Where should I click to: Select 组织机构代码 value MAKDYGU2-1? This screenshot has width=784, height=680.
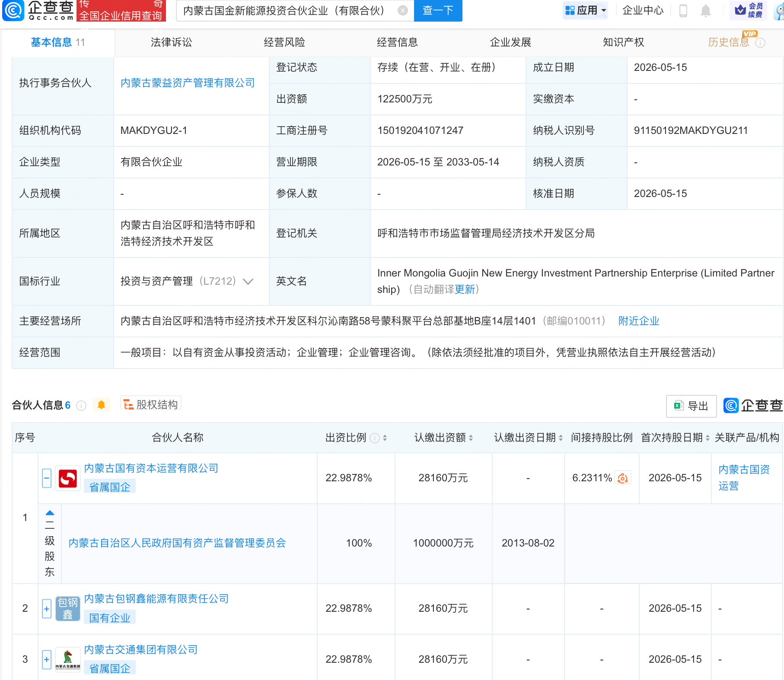click(153, 130)
